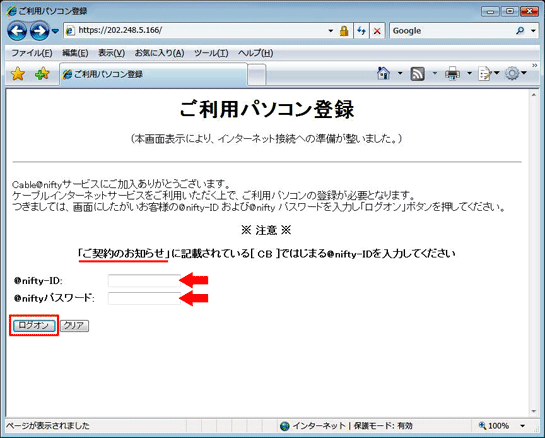The width and height of the screenshot is (545, 438).
Task: Go to Home page icon
Action: point(383,73)
